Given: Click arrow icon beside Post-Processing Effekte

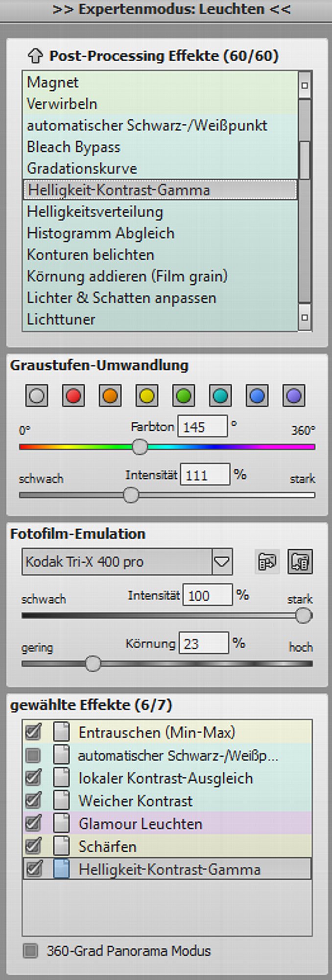Looking at the screenshot, I should 35,56.
